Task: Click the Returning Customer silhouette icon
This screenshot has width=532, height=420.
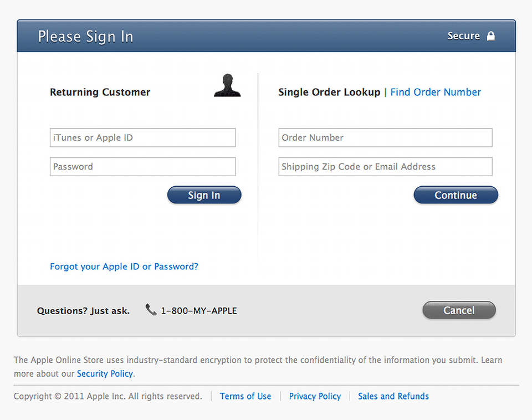Action: pyautogui.click(x=227, y=86)
